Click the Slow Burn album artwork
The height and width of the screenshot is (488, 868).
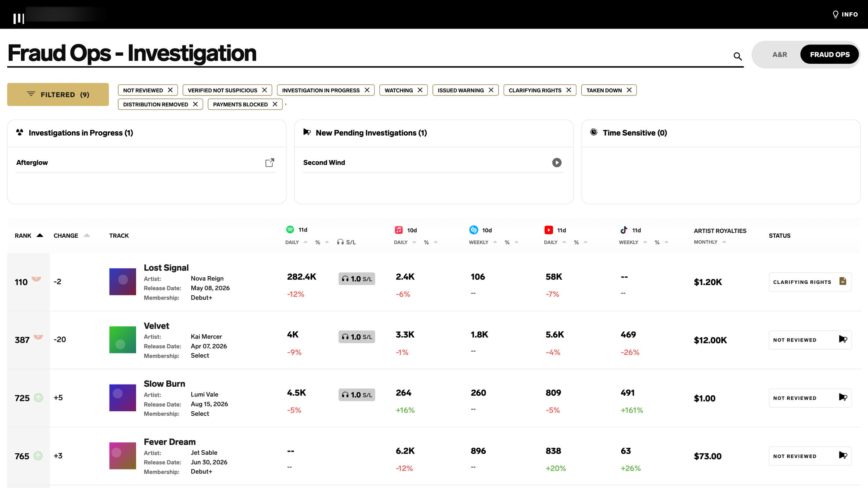(x=123, y=398)
